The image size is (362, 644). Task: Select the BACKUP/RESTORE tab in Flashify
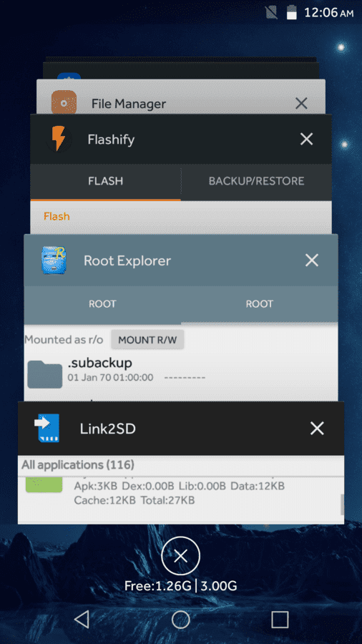click(x=257, y=181)
